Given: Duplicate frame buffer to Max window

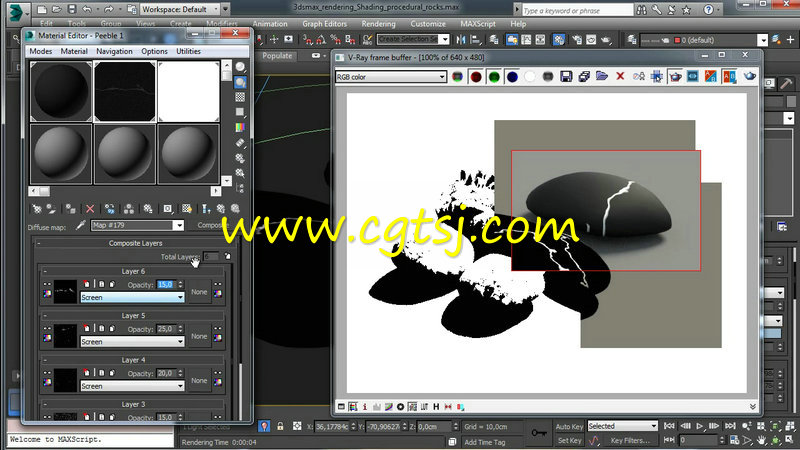Looking at the screenshot, I should (638, 77).
